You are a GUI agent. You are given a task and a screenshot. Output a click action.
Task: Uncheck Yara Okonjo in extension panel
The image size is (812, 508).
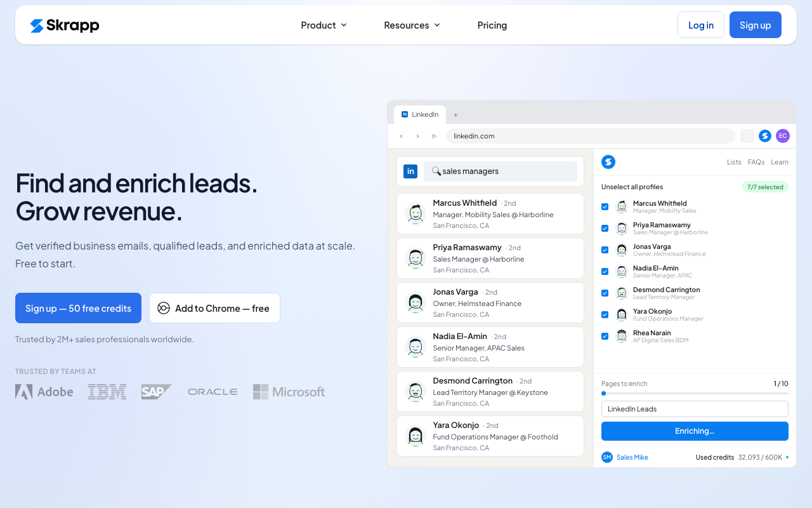[x=605, y=314]
